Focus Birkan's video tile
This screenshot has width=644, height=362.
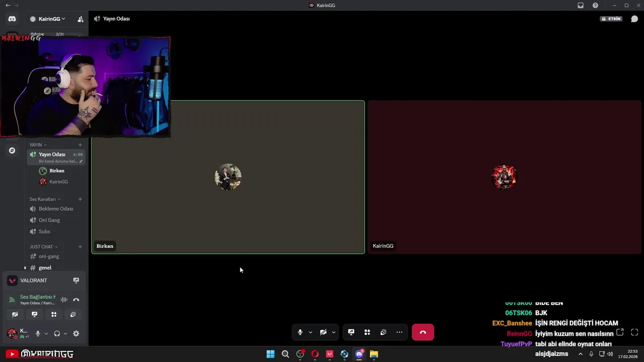point(228,177)
